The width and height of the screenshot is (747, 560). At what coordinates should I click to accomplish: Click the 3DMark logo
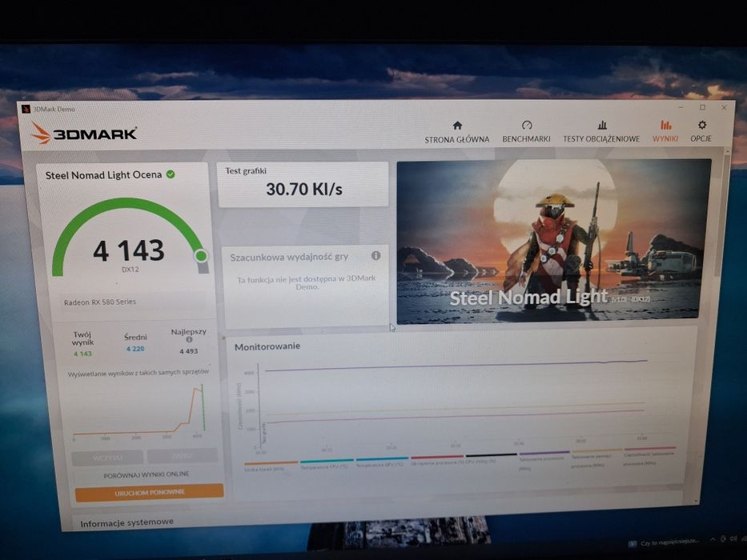pyautogui.click(x=84, y=134)
